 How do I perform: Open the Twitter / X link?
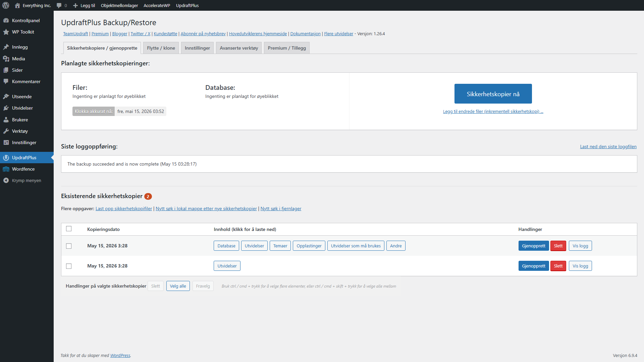click(x=140, y=34)
